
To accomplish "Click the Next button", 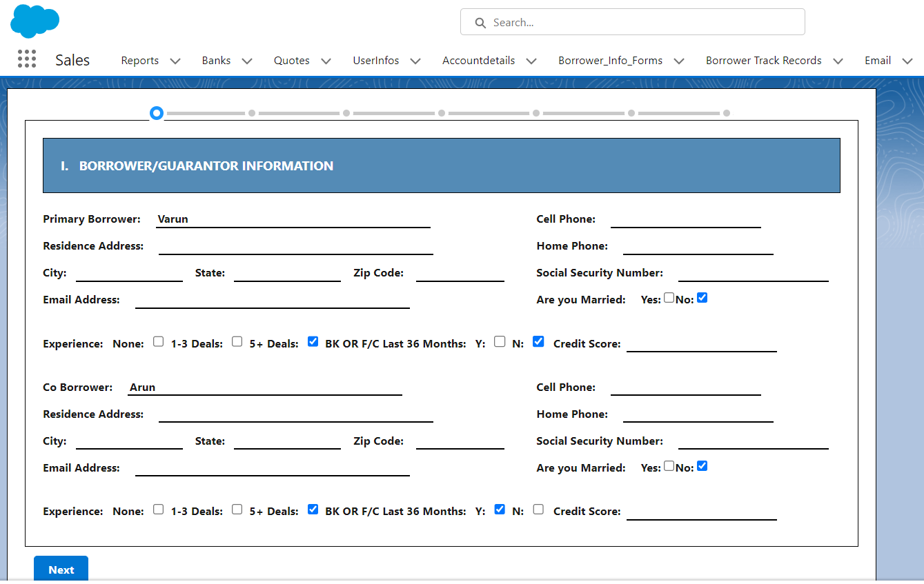I will 61,570.
